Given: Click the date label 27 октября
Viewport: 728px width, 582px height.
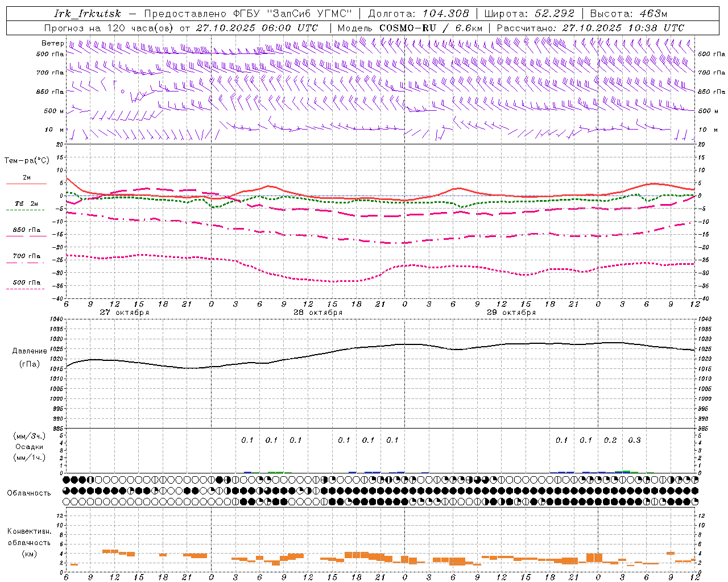Looking at the screenshot, I should tap(125, 313).
